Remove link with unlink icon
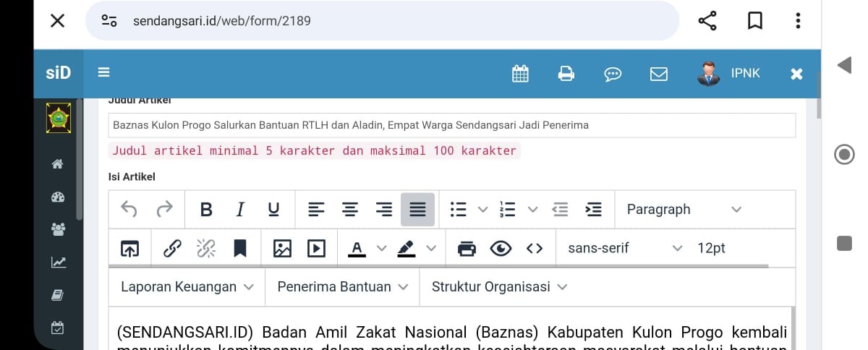The height and width of the screenshot is (350, 868). 206,249
